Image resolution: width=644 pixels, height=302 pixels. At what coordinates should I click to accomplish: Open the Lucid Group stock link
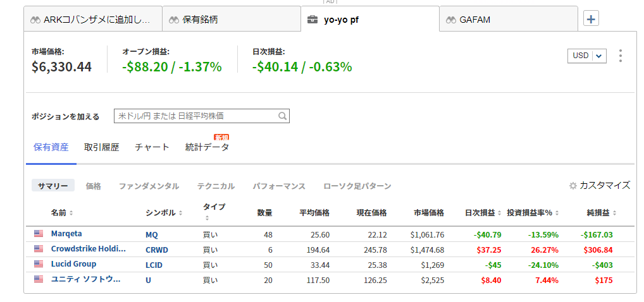click(73, 264)
